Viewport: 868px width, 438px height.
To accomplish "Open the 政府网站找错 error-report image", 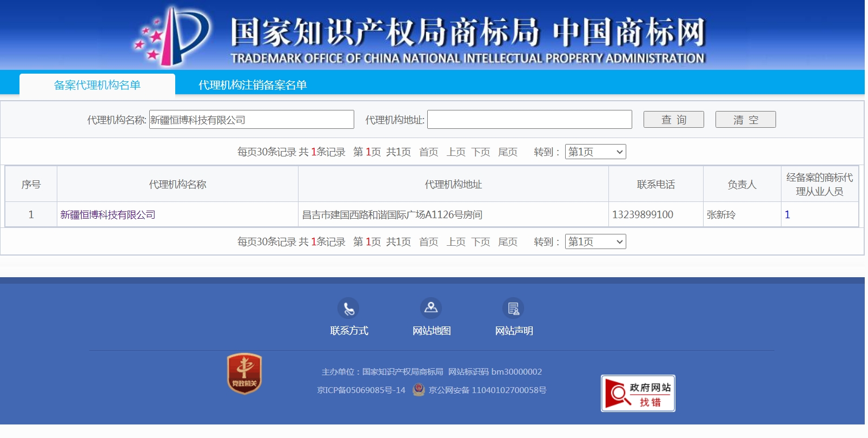I will [638, 394].
